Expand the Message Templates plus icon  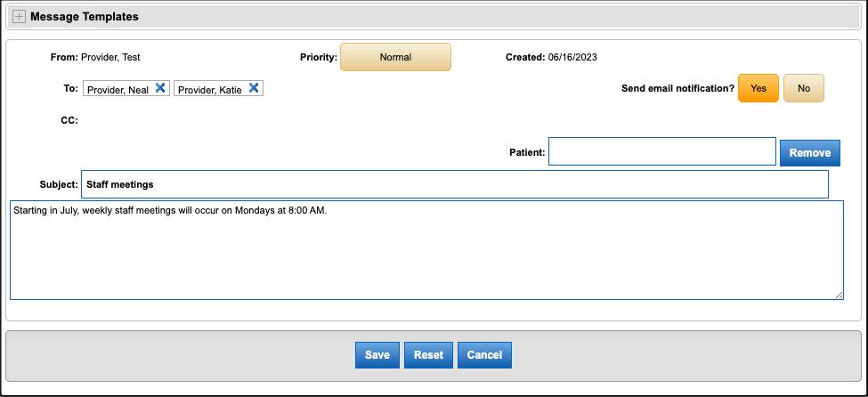click(19, 16)
